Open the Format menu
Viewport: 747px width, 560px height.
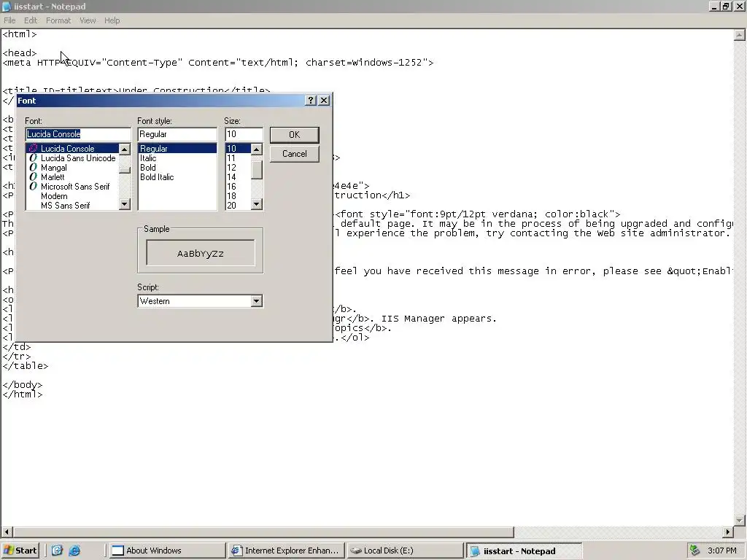coord(58,20)
